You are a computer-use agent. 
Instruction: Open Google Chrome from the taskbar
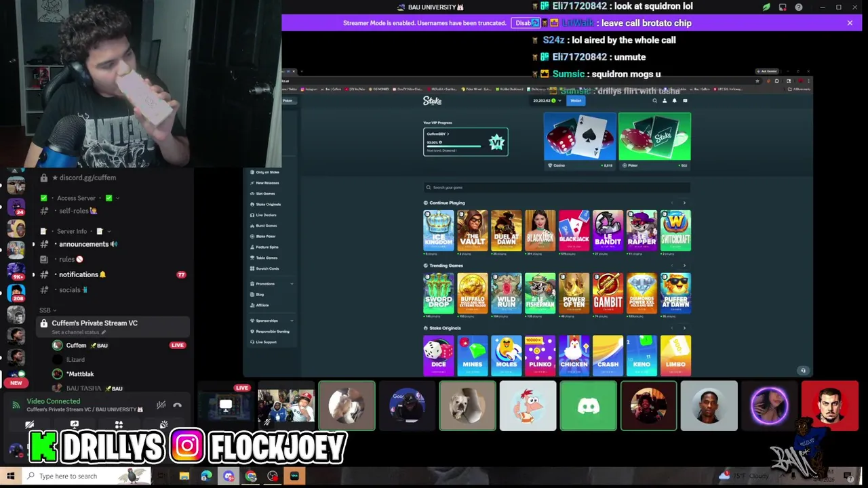coord(251,476)
